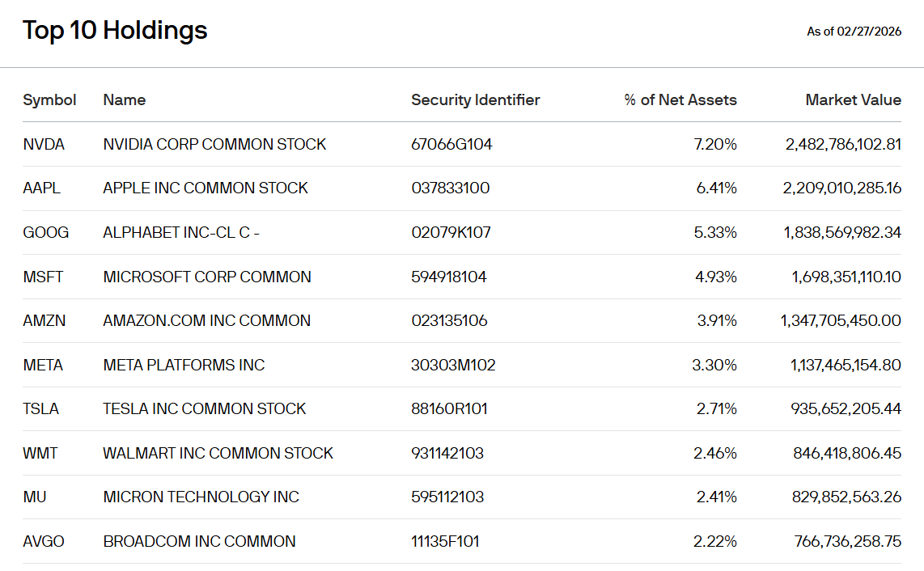The height and width of the screenshot is (571, 924).
Task: Select MICROSOFT CORP COMMON name
Action: (207, 277)
